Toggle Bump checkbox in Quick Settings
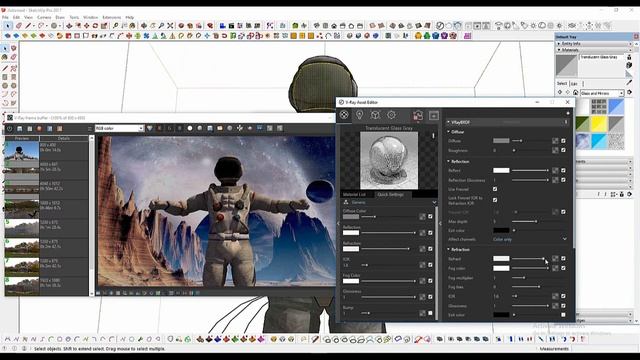640x360 pixels. [x=430, y=313]
